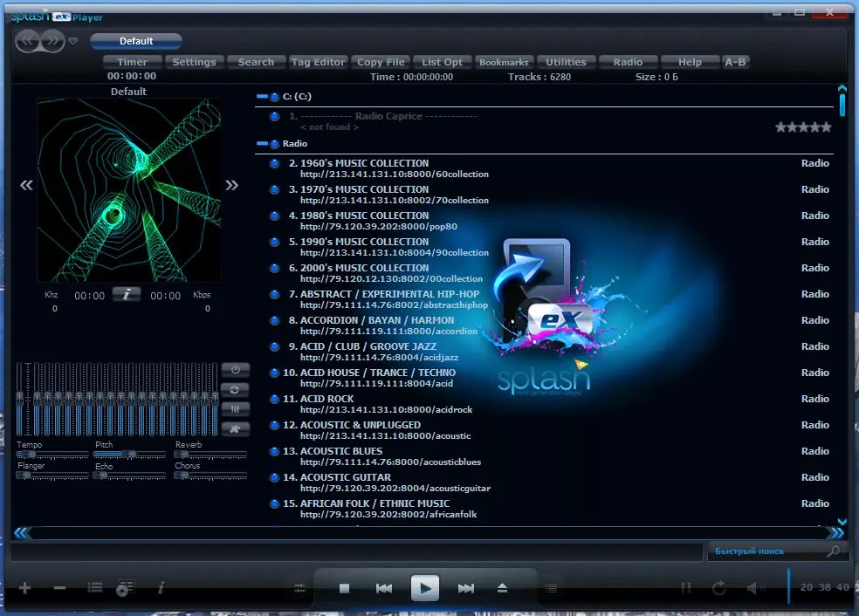
Task: Collapse the Radio group
Action: coord(263,143)
